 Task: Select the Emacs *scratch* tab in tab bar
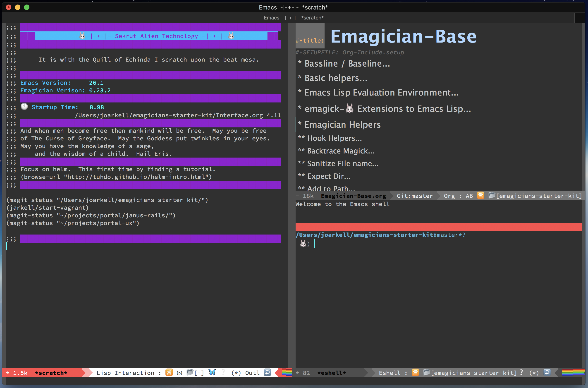tap(293, 18)
